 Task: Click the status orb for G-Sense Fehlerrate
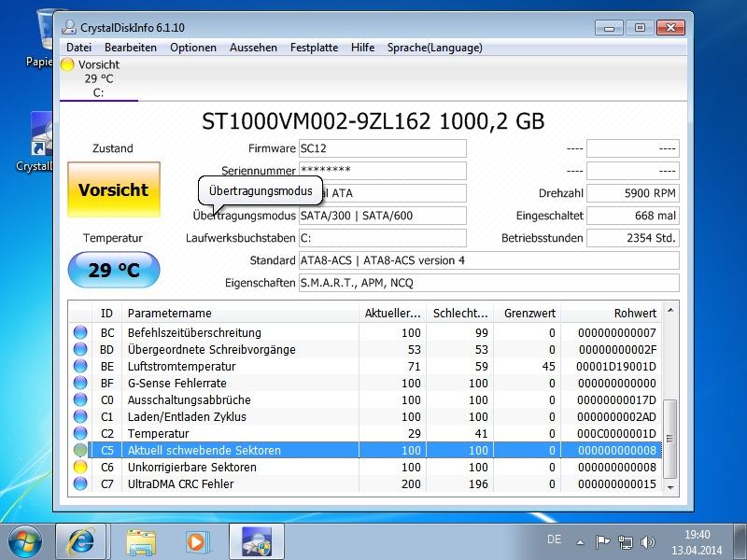point(80,383)
